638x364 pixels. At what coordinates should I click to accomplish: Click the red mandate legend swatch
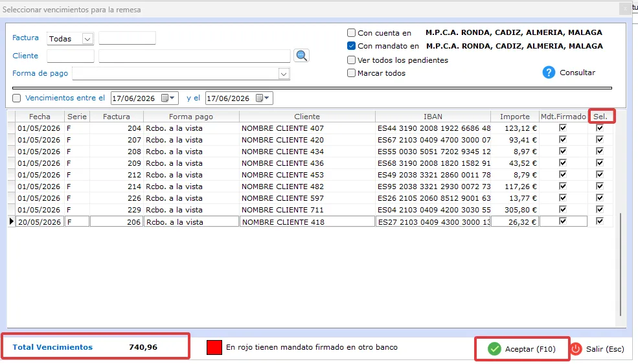pos(214,347)
